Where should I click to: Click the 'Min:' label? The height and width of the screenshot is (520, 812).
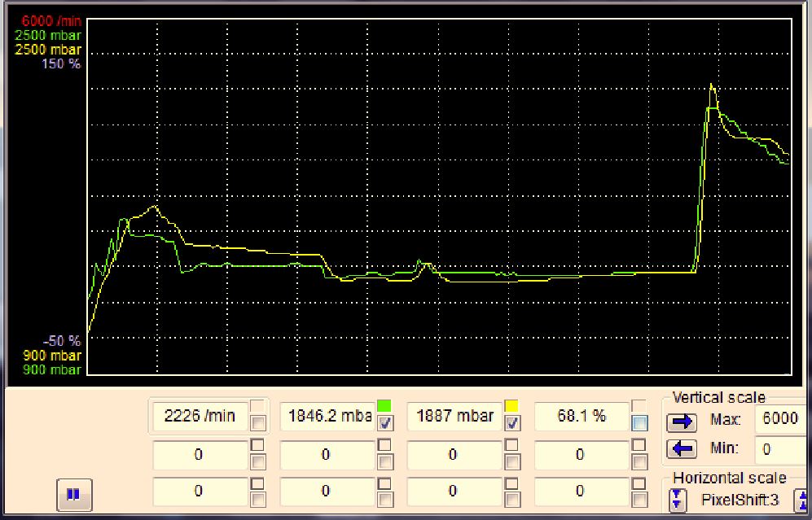(723, 448)
